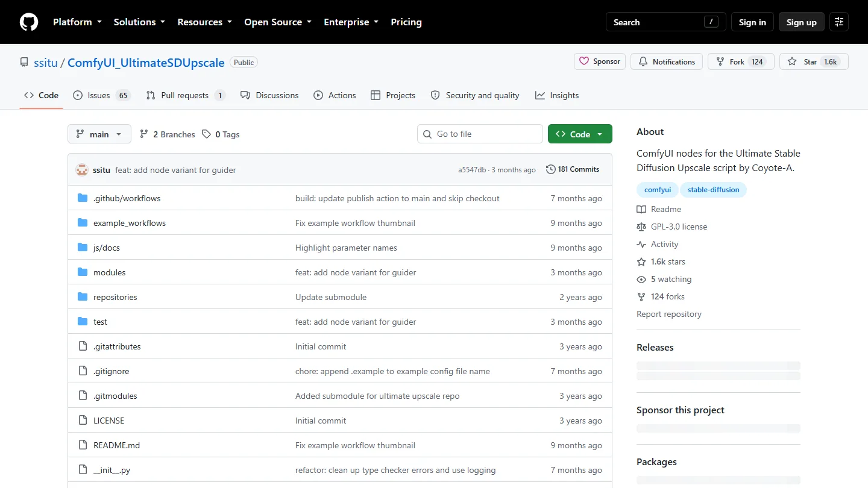Expand the Resources navigation menu
Image resolution: width=868 pixels, height=488 pixels.
click(205, 22)
